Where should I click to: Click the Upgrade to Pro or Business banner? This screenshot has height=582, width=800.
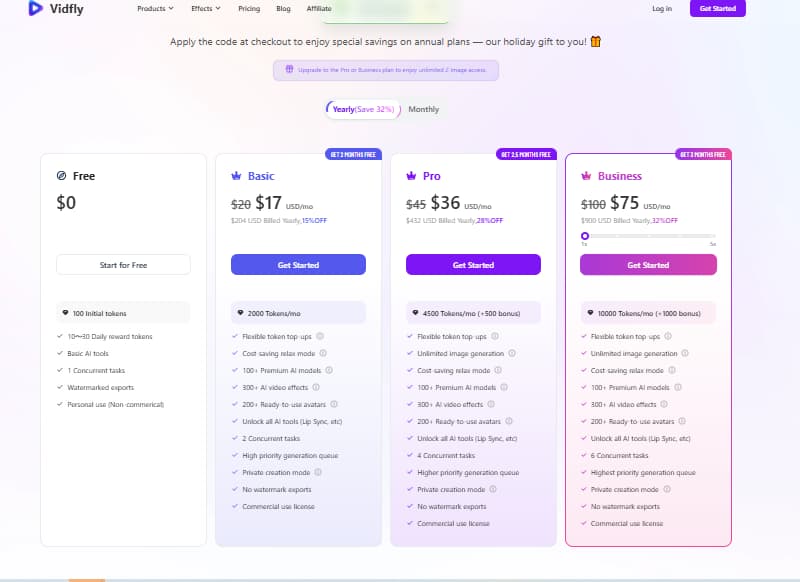(x=388, y=71)
